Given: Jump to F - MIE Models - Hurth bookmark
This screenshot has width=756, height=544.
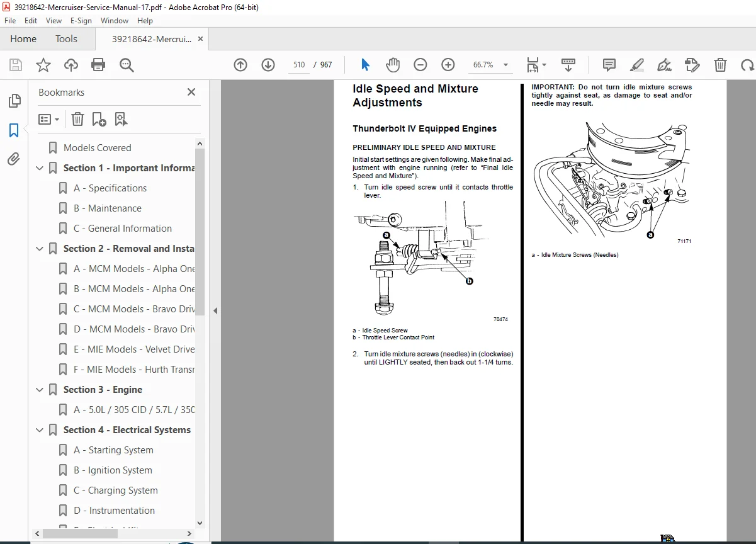Looking at the screenshot, I should pos(134,370).
